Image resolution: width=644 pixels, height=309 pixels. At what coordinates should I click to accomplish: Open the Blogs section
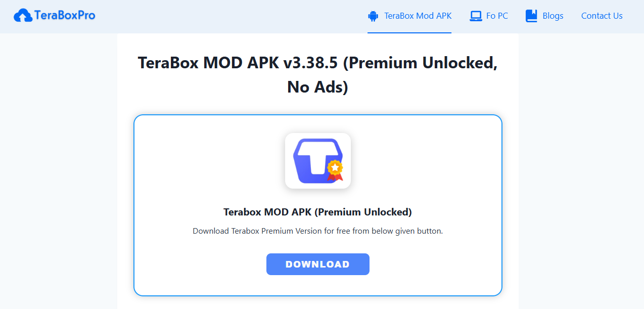pyautogui.click(x=553, y=16)
